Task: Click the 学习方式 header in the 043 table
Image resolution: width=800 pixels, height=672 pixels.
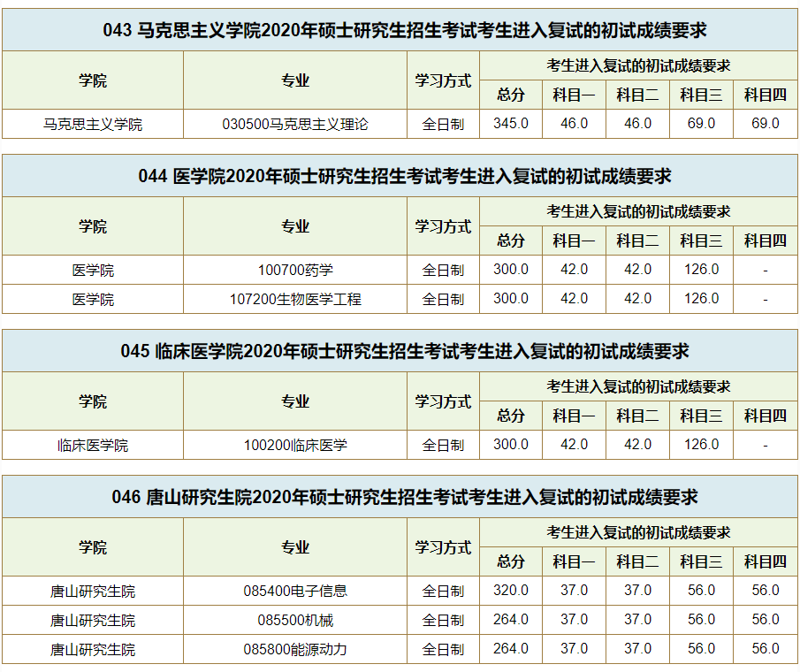Action: (x=443, y=80)
